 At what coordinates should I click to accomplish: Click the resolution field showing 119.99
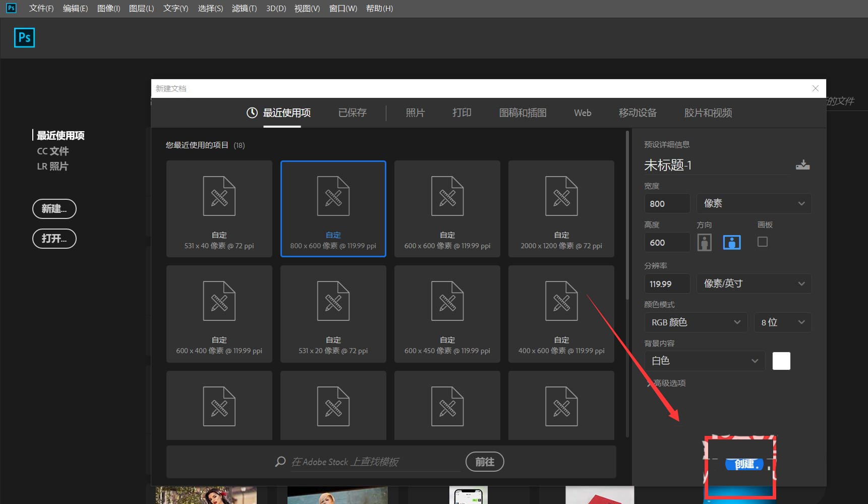(x=667, y=284)
